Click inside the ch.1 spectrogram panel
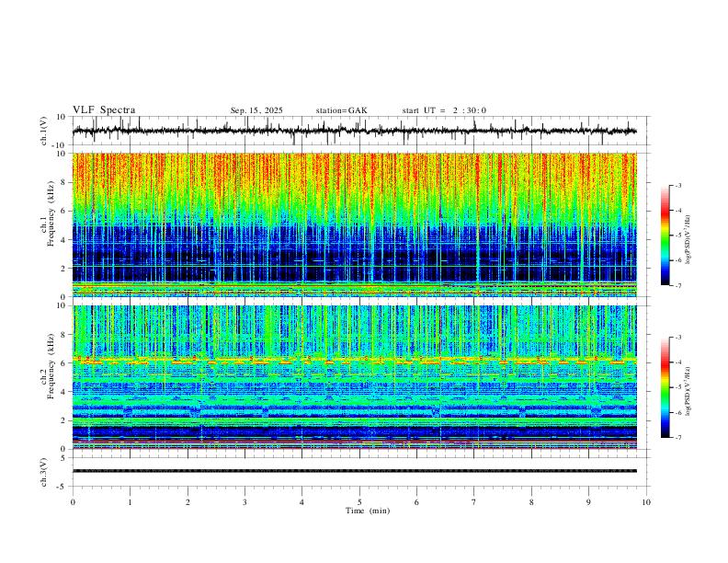This screenshot has width=728, height=563. [354, 224]
